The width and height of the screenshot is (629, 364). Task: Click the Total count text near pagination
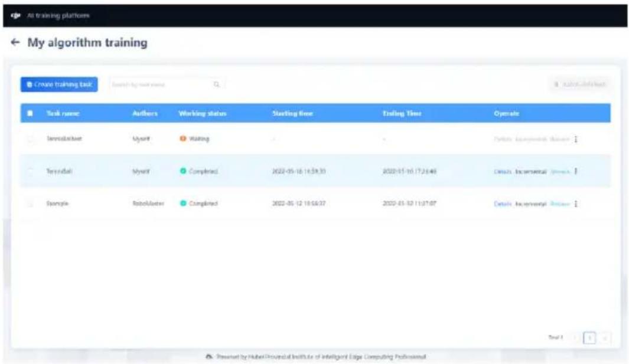click(x=556, y=337)
